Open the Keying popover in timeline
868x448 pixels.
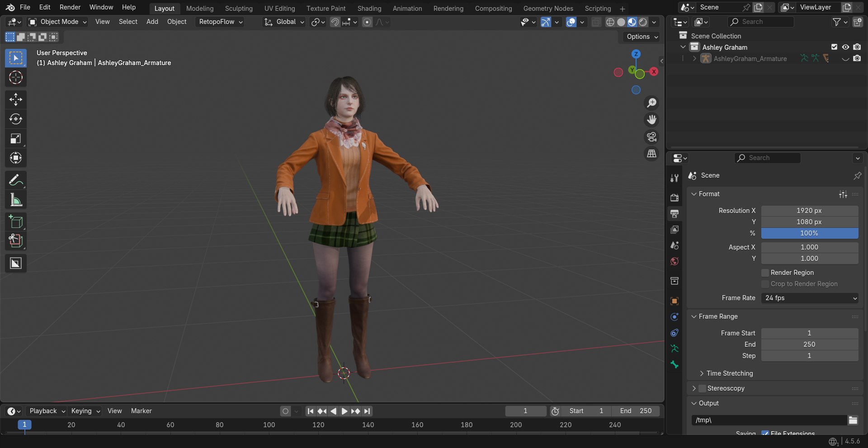pyautogui.click(x=85, y=411)
